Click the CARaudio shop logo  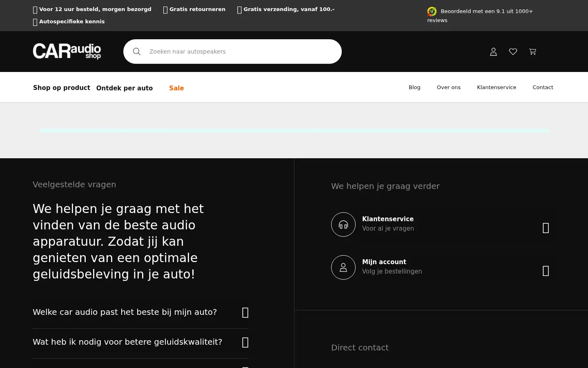point(67,51)
